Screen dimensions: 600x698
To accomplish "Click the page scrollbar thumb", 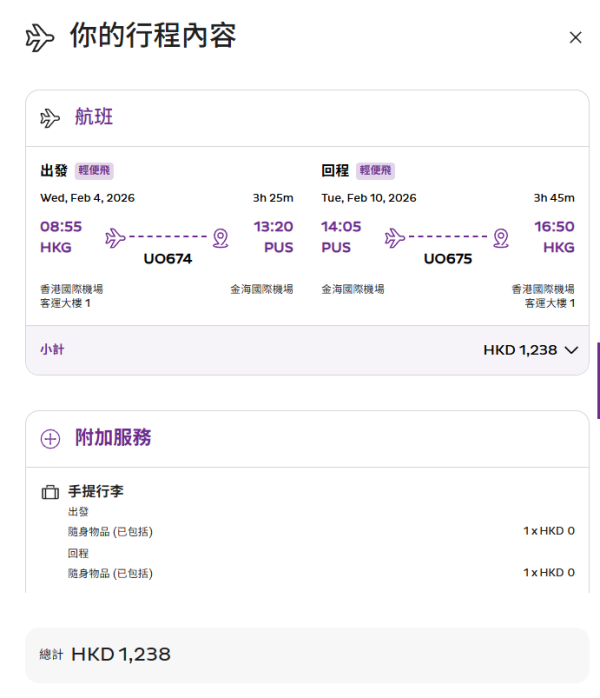I will click(598, 381).
